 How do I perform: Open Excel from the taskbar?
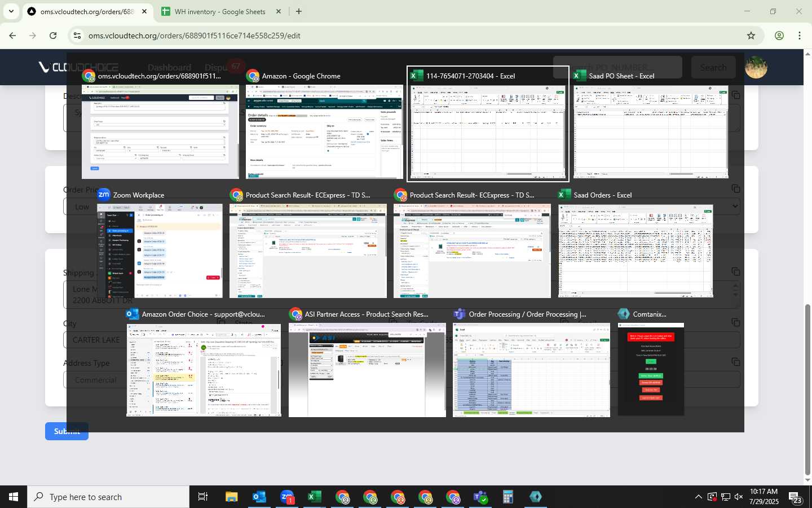pos(315,497)
